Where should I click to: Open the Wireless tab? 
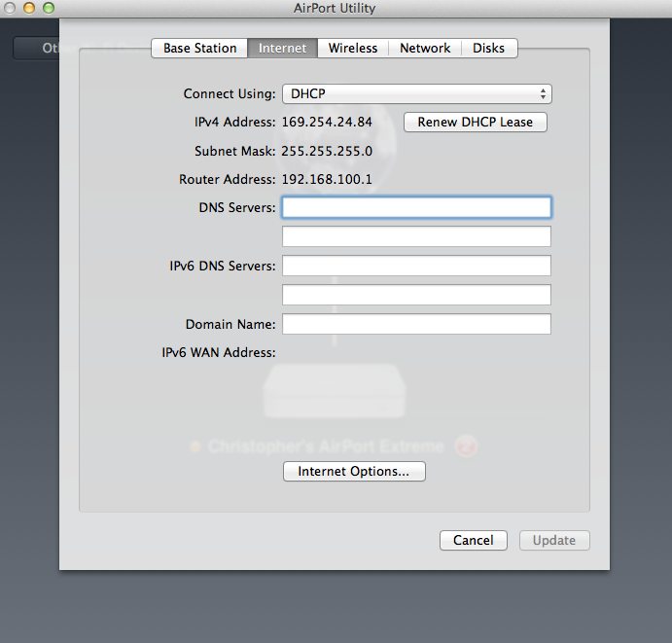coord(353,48)
